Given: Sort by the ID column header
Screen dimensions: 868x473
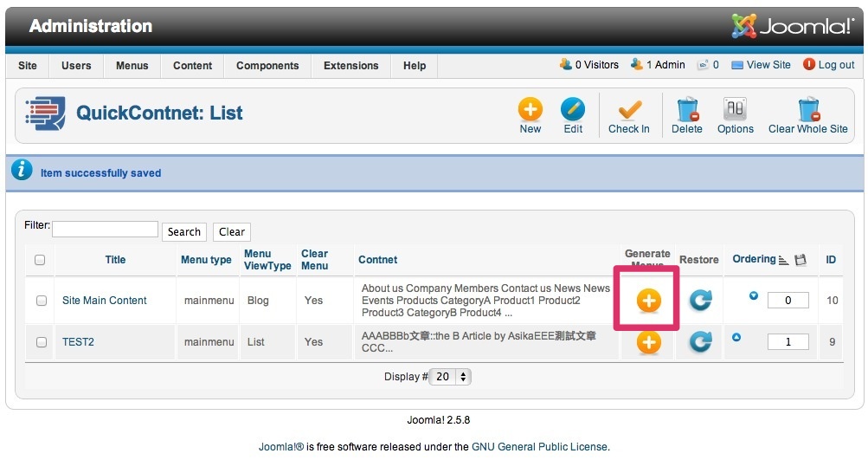Looking at the screenshot, I should click(x=831, y=260).
